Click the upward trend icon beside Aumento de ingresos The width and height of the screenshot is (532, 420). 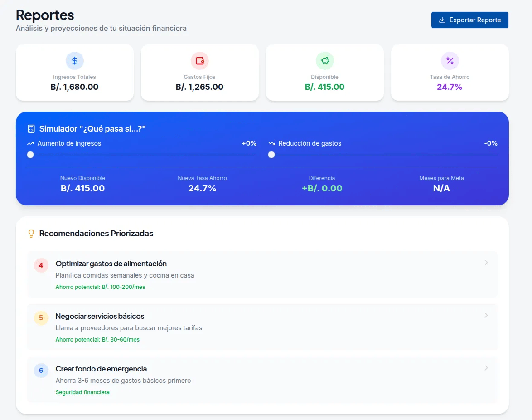(x=30, y=143)
